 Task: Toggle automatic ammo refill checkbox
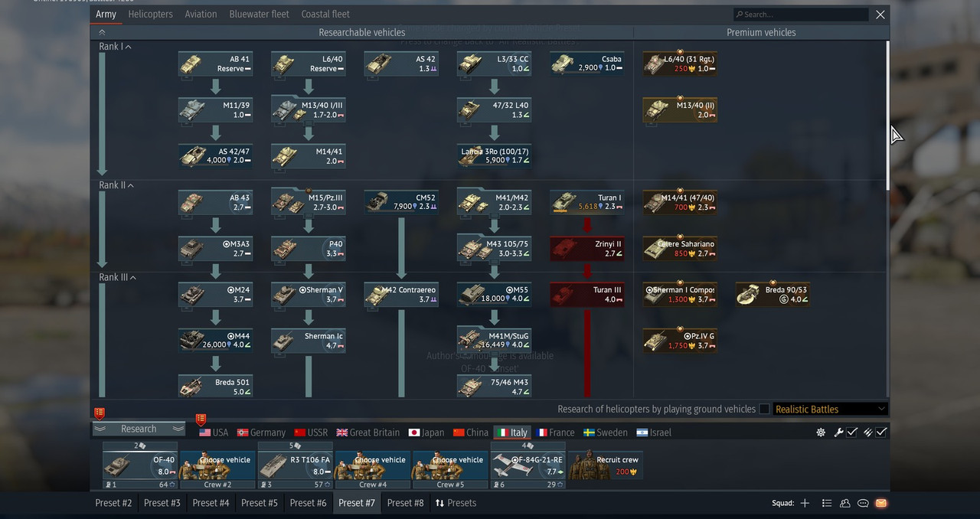click(x=881, y=432)
